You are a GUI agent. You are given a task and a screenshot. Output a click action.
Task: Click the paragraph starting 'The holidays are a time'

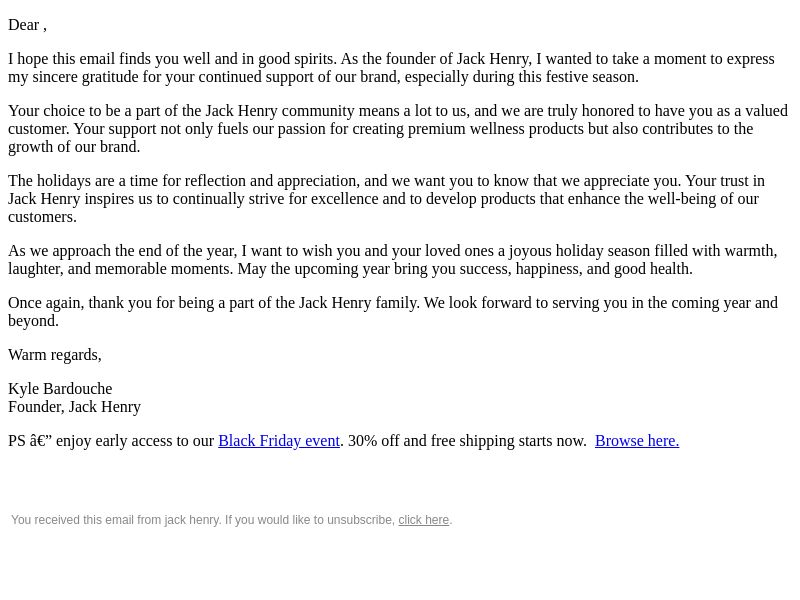click(386, 199)
